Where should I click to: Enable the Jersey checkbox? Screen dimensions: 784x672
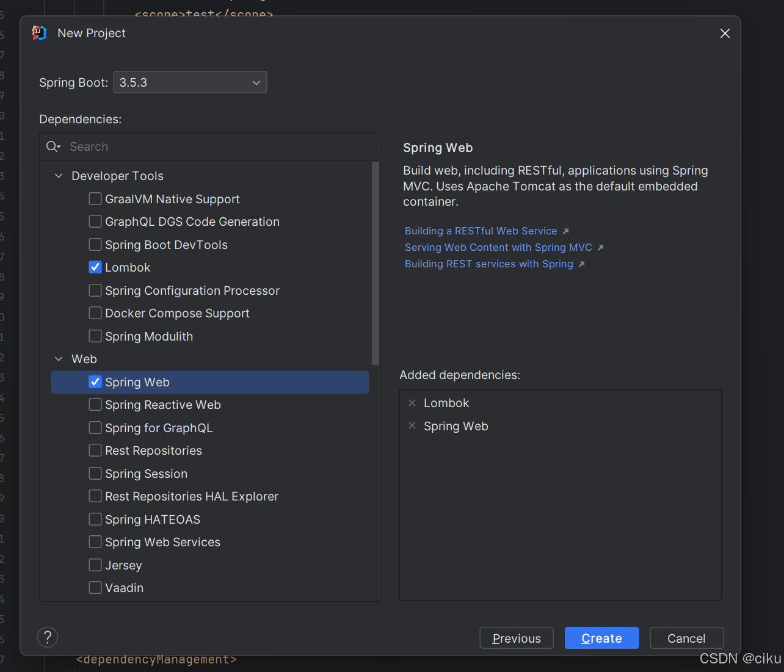[x=95, y=565]
